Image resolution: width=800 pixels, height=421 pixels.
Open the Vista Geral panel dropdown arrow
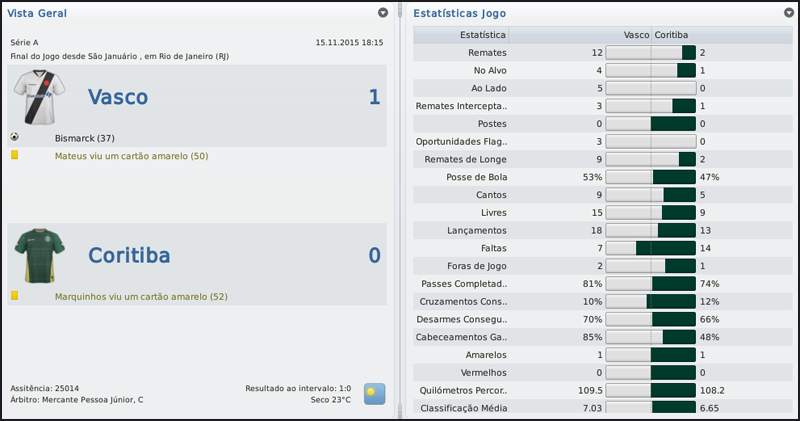coord(383,13)
